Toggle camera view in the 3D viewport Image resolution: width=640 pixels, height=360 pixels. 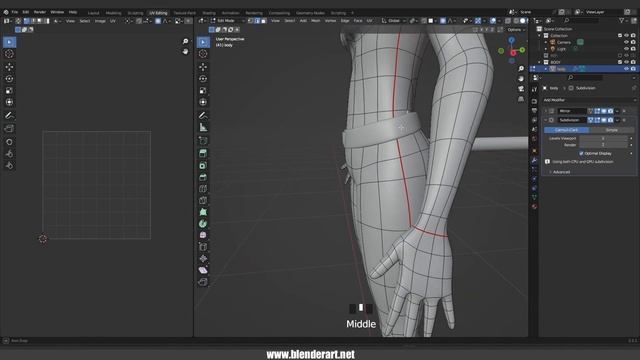pyautogui.click(x=521, y=89)
